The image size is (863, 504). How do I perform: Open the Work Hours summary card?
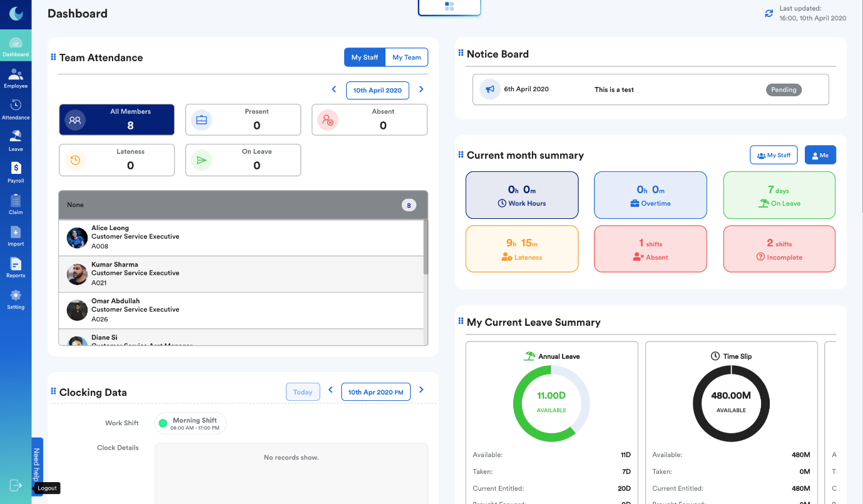(522, 195)
